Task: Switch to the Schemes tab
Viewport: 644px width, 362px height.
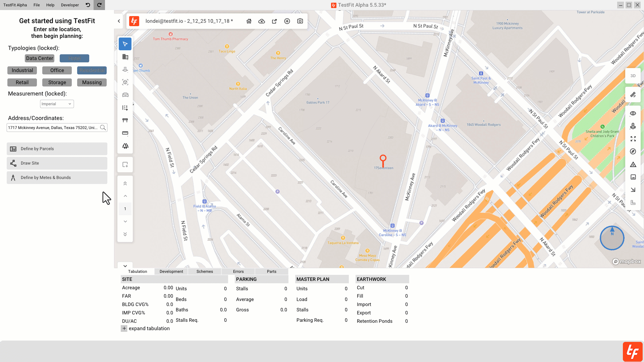Action: 205,271
